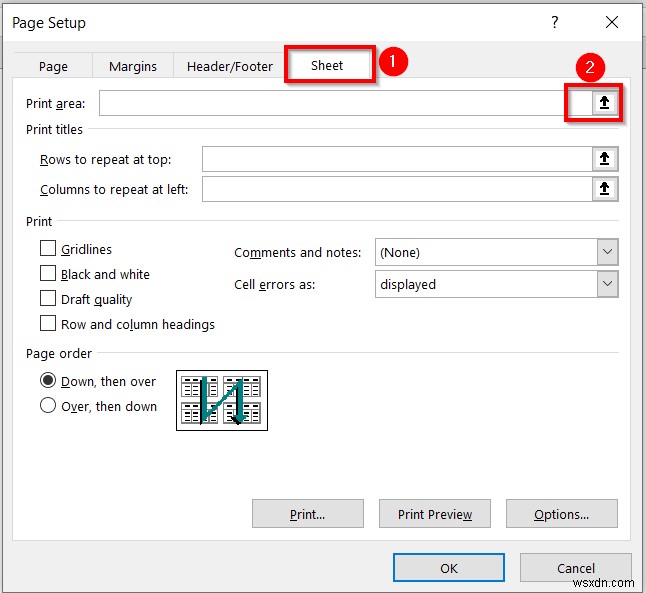Select Over, then down page order

pos(48,405)
